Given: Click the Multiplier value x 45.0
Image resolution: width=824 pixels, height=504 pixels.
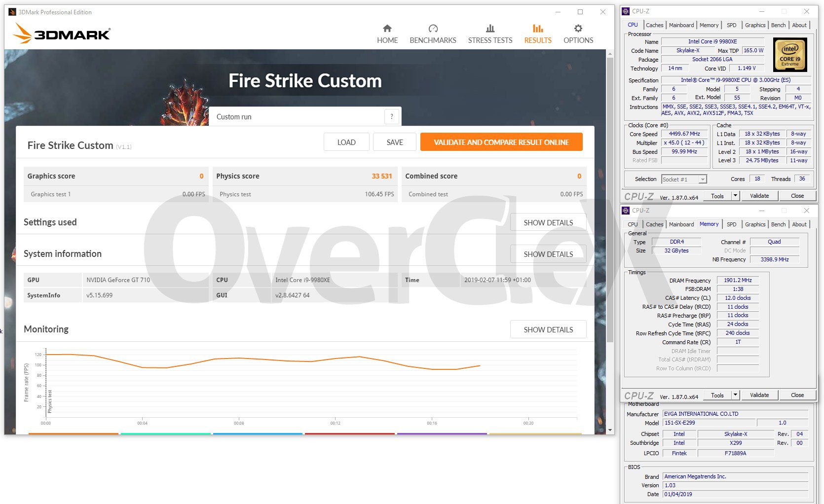Looking at the screenshot, I should (684, 143).
